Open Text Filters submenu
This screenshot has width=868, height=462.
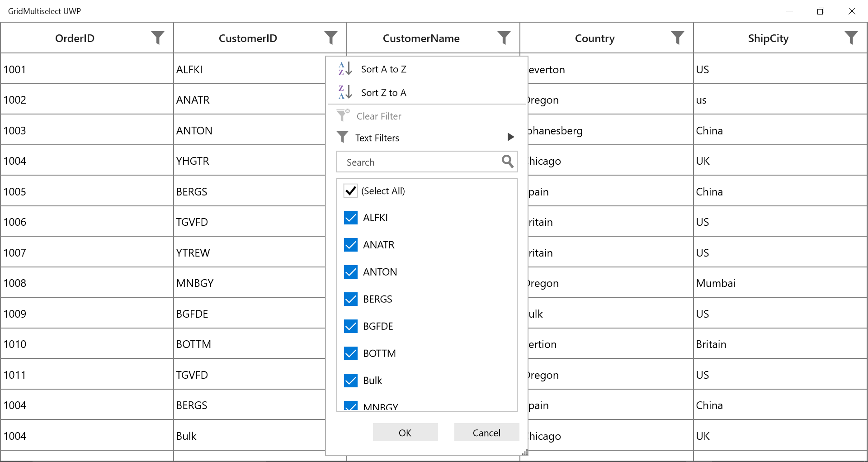pyautogui.click(x=377, y=138)
